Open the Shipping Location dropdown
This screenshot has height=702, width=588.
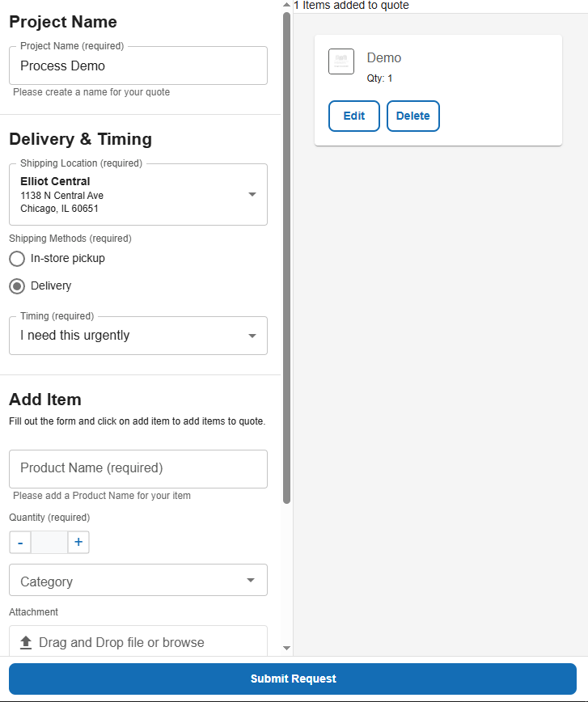252,194
